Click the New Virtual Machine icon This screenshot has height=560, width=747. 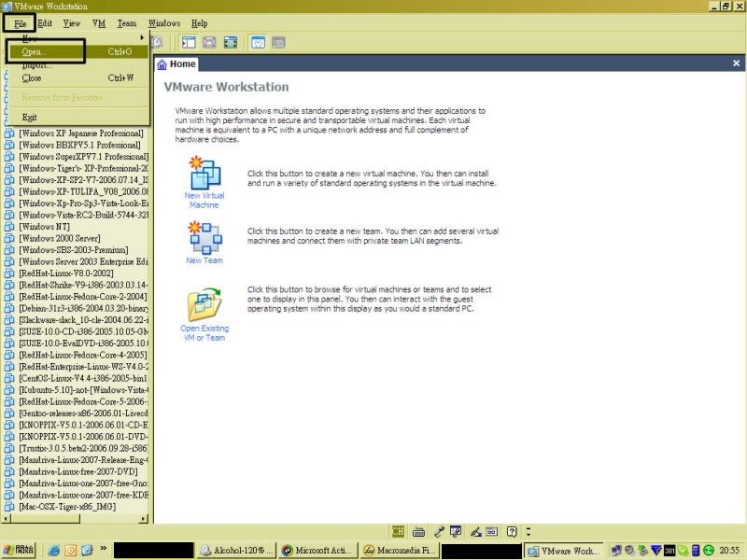click(204, 173)
